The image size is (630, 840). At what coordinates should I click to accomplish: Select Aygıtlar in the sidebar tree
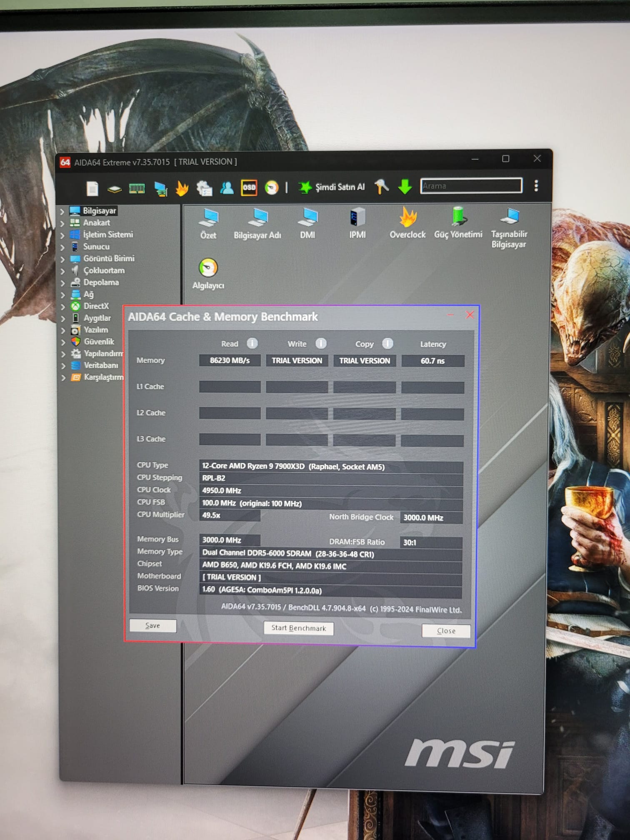tap(97, 318)
